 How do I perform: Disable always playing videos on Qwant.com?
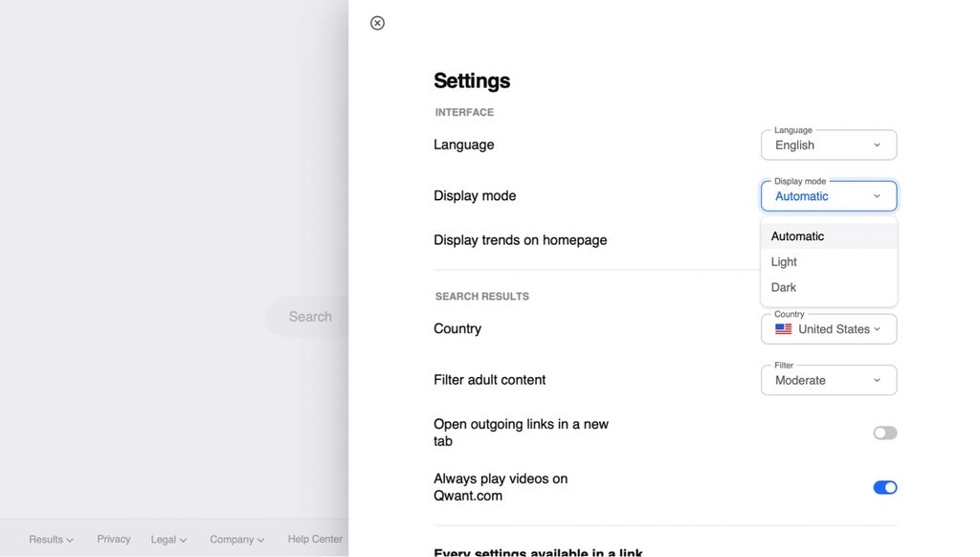[x=884, y=487]
